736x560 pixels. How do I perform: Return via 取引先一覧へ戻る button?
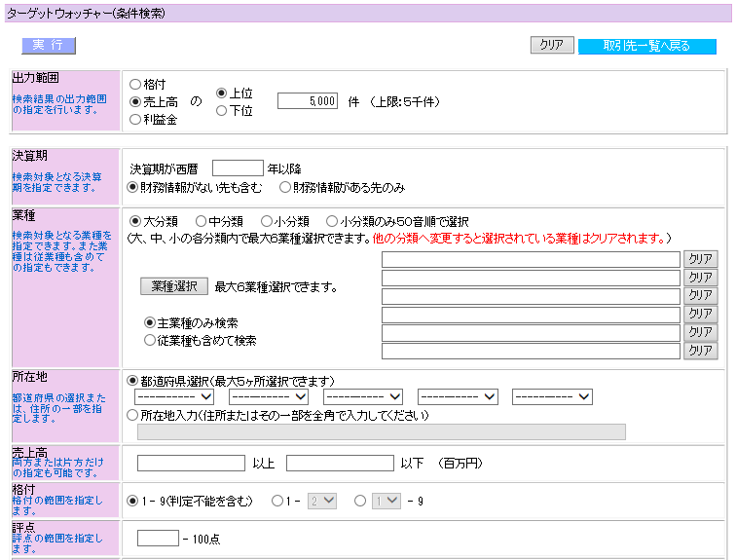[646, 46]
